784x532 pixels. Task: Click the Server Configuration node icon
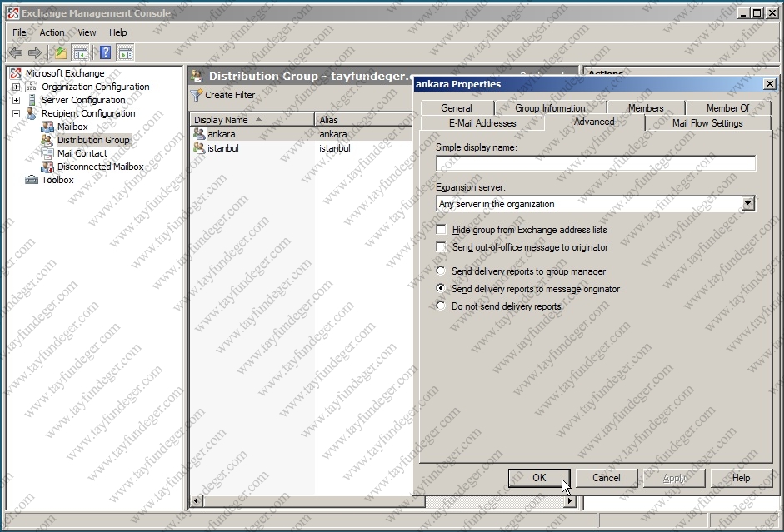[x=32, y=100]
